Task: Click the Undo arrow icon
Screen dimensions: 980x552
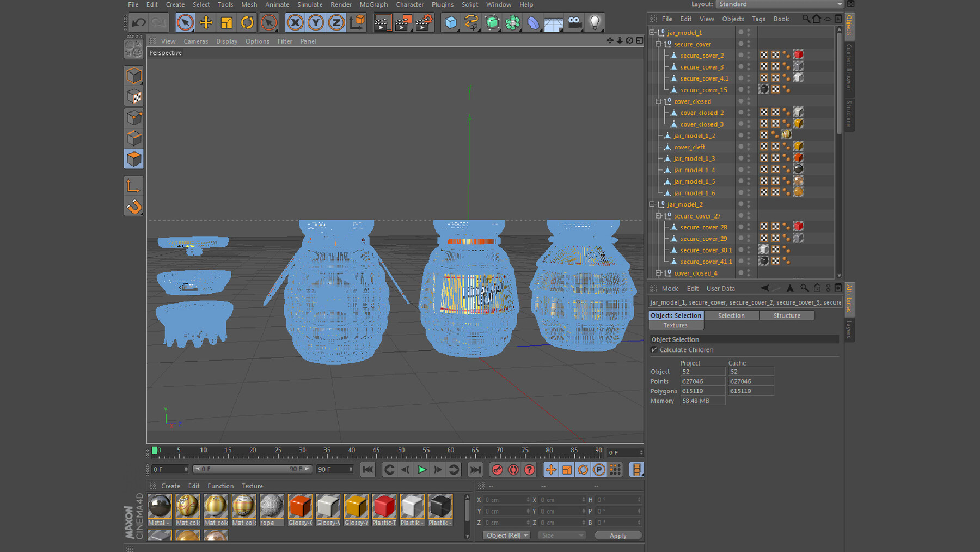Action: [x=138, y=22]
